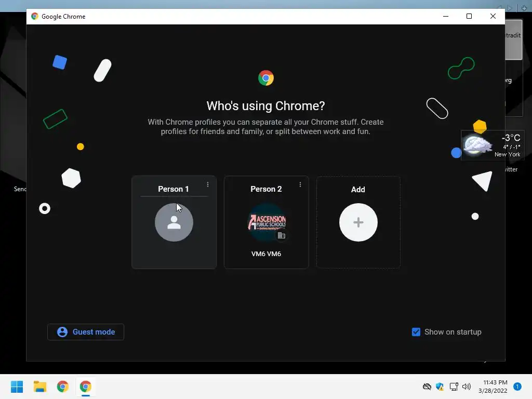Click the managed-building badge on Person 2 avatar
532x399 pixels.
281,235
